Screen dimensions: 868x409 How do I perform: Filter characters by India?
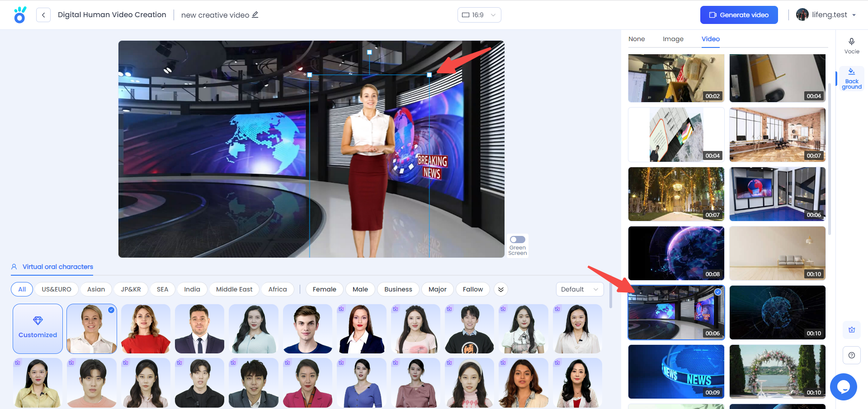pyautogui.click(x=192, y=289)
